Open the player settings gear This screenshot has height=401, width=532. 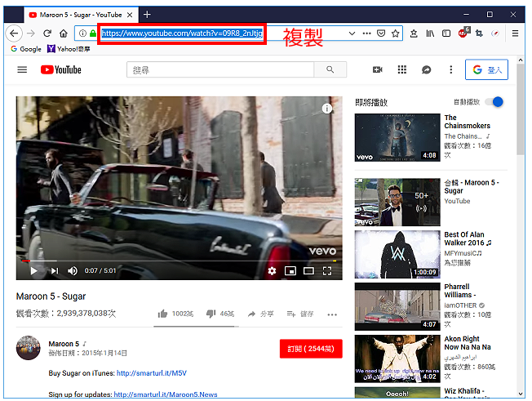[272, 271]
